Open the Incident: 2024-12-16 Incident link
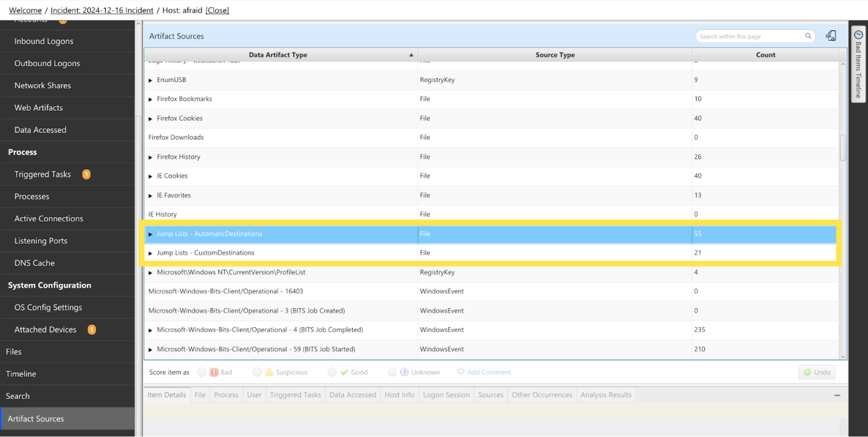Viewport: 868px width, 437px height. [x=102, y=10]
